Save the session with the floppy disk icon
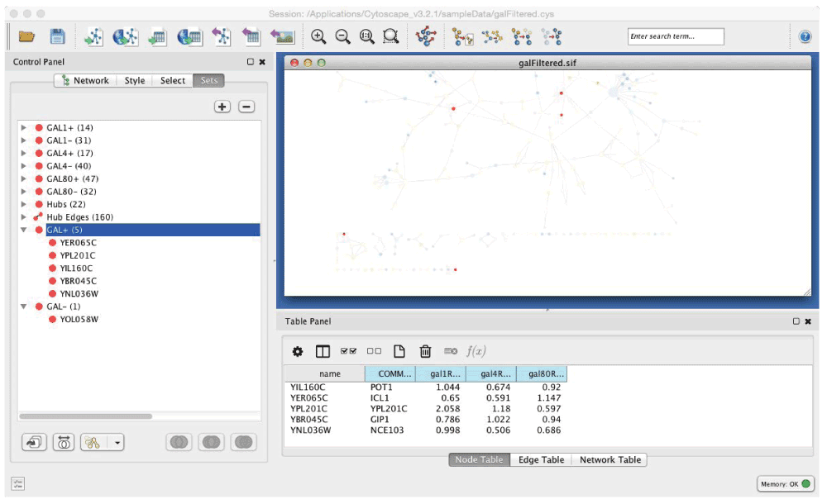 [x=58, y=36]
